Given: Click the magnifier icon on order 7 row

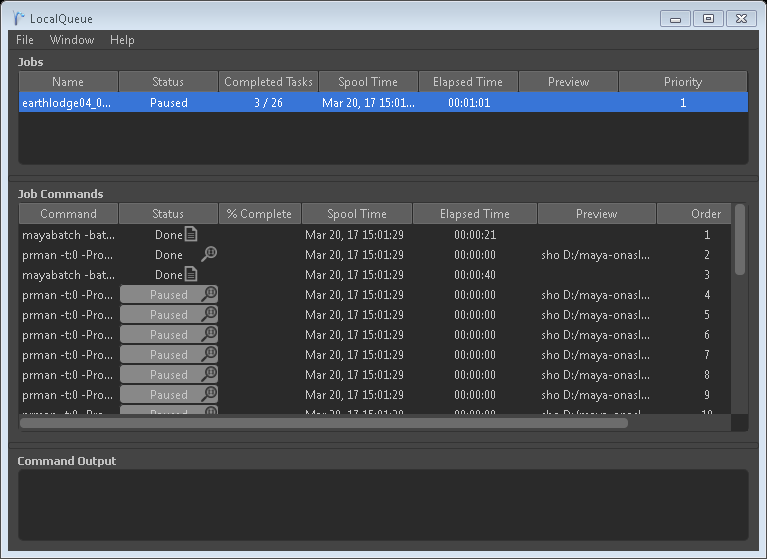Looking at the screenshot, I should (209, 354).
